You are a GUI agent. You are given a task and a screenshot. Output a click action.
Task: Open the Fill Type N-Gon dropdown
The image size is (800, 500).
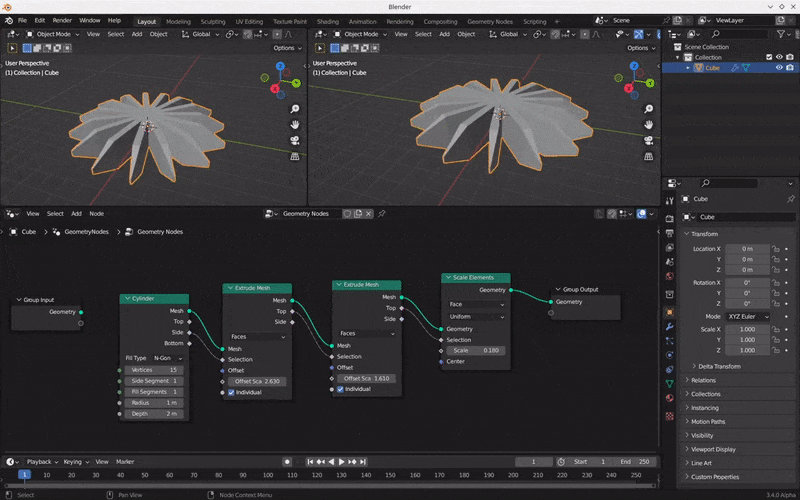point(167,357)
